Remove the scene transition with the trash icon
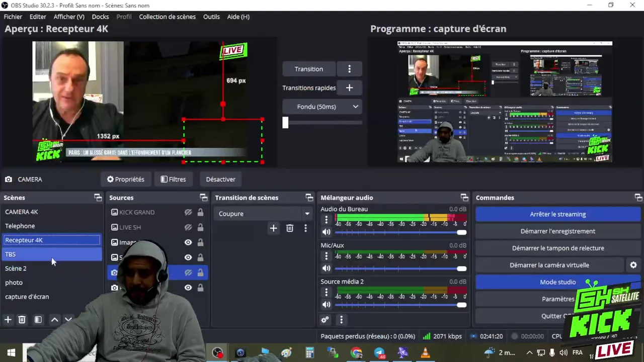Viewport: 644px width, 362px height. point(290,228)
